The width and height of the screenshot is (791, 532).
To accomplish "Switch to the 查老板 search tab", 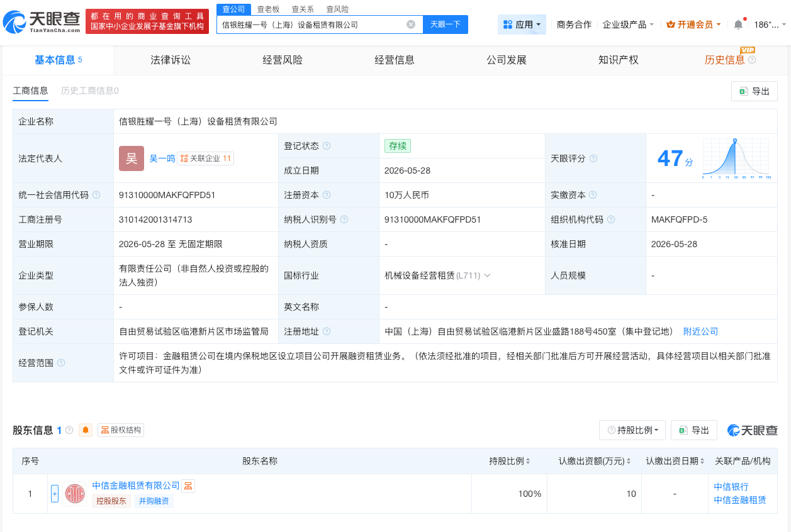I will coord(268,9).
